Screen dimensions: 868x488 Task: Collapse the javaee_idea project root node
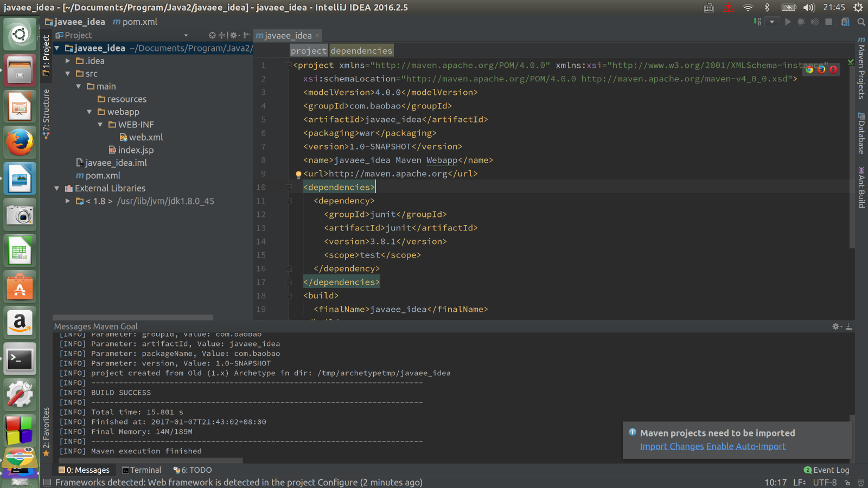point(57,48)
